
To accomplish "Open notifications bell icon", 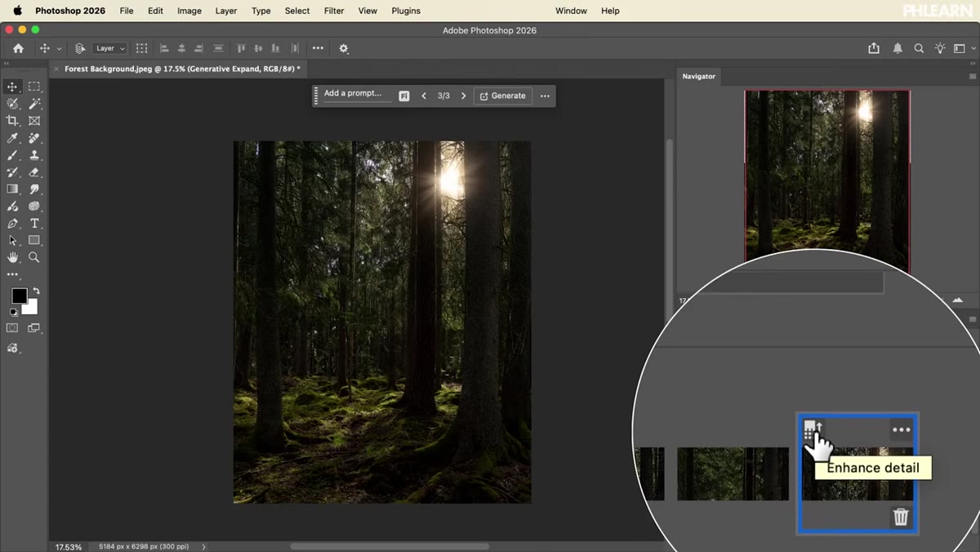I will pyautogui.click(x=898, y=48).
